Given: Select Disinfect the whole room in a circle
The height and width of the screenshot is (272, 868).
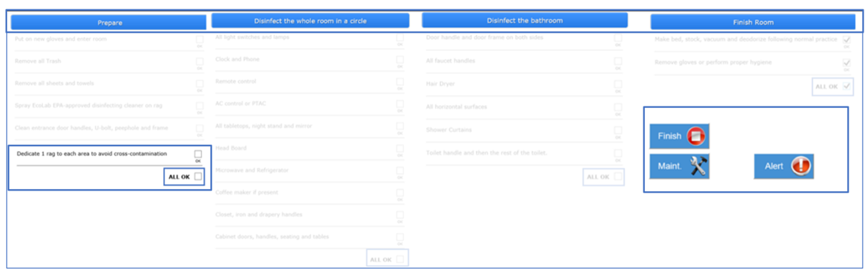Looking at the screenshot, I should point(310,21).
